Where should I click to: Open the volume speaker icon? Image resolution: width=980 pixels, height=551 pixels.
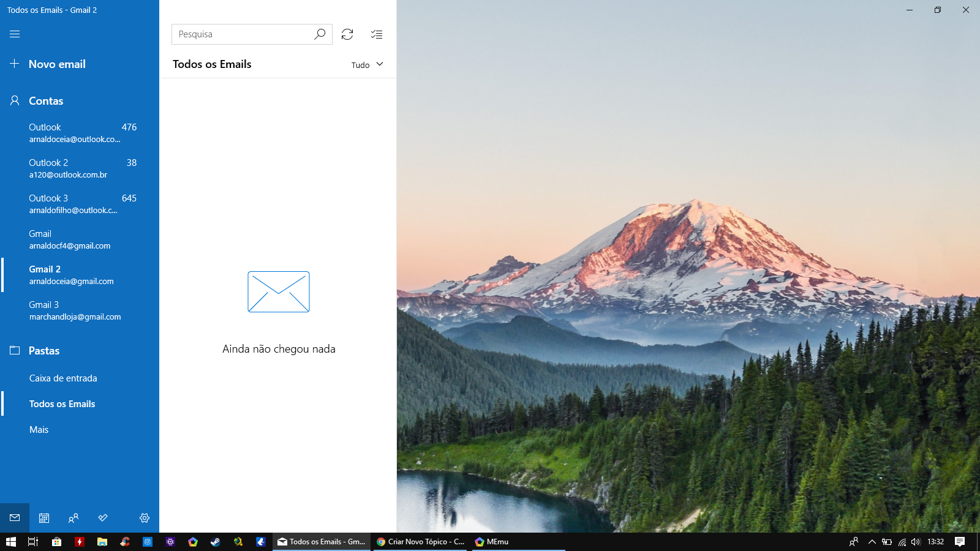[916, 542]
